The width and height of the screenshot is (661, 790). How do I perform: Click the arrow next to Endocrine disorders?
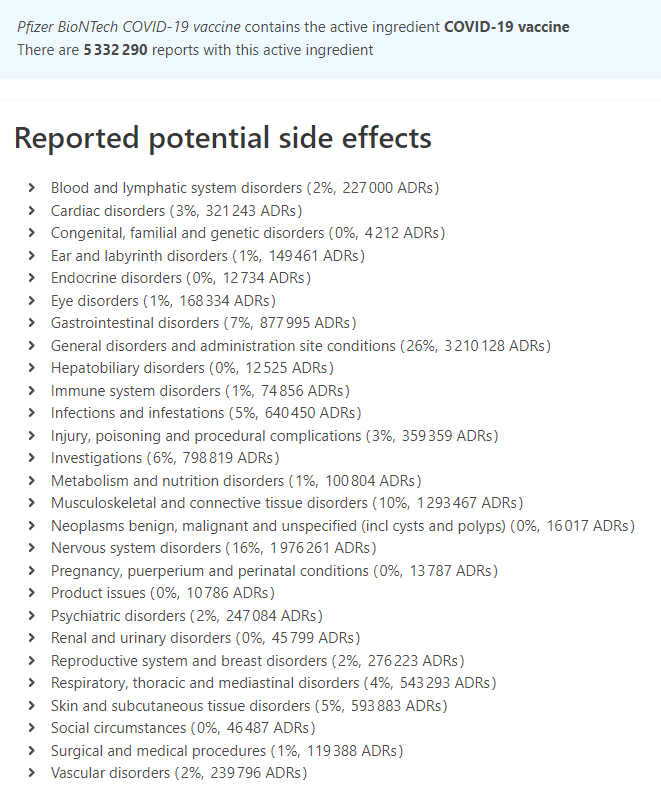(x=32, y=278)
